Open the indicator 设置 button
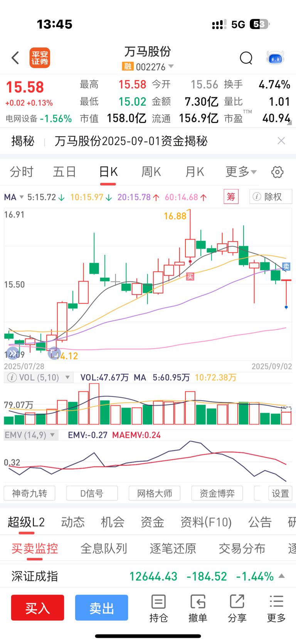The image size is (296, 644). 280,493
